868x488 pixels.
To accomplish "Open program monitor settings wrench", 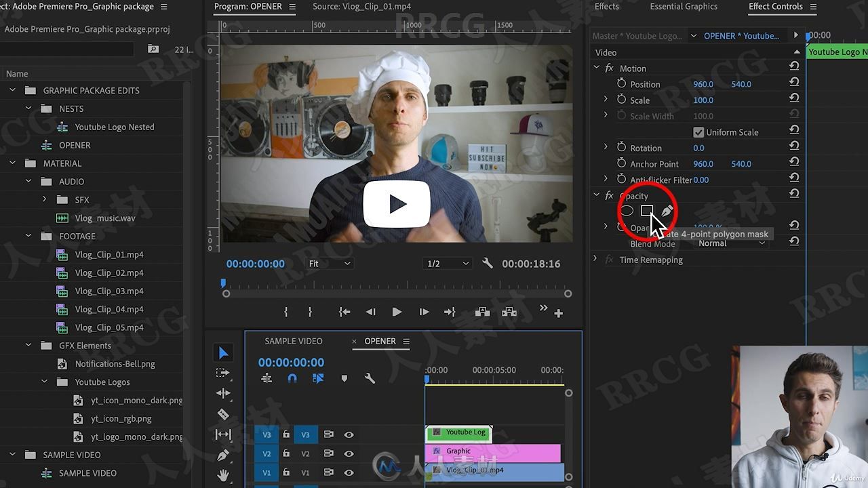I will (488, 264).
